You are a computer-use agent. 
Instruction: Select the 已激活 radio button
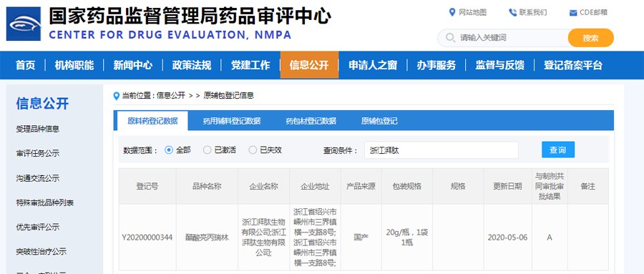coord(207,150)
